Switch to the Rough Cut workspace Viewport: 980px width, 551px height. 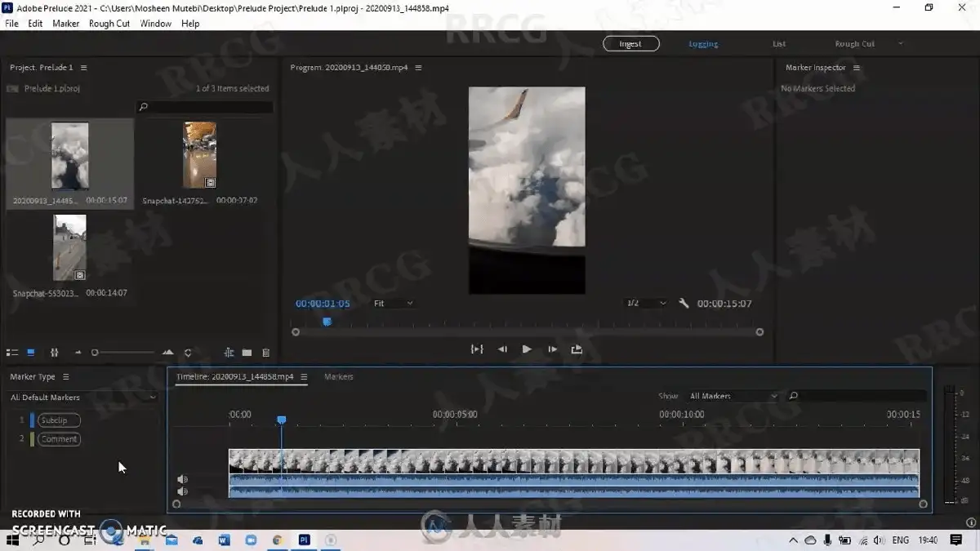[855, 44]
